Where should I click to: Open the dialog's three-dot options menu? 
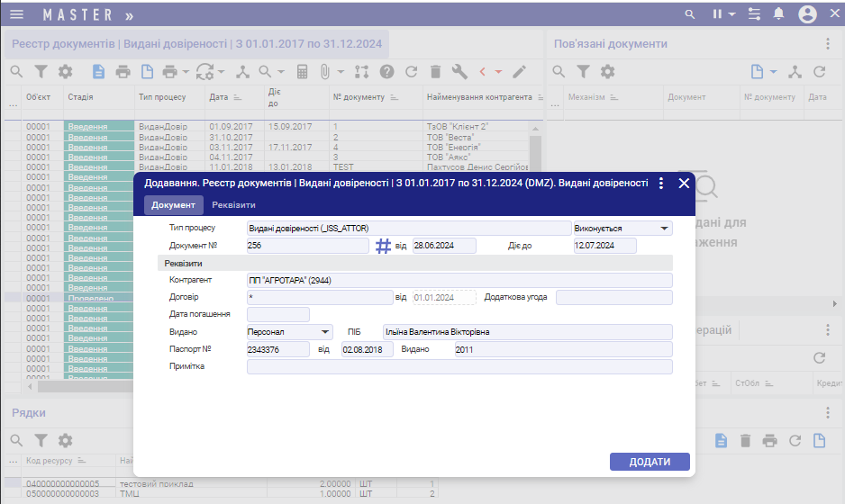tap(661, 183)
